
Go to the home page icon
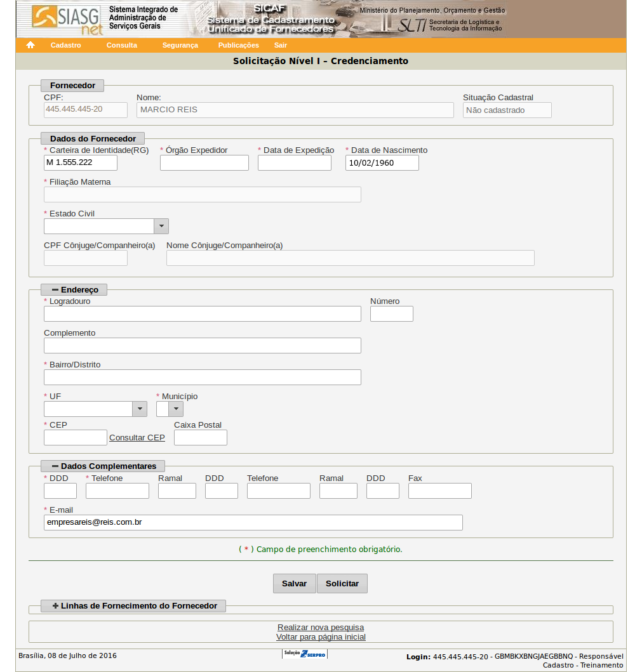(30, 45)
